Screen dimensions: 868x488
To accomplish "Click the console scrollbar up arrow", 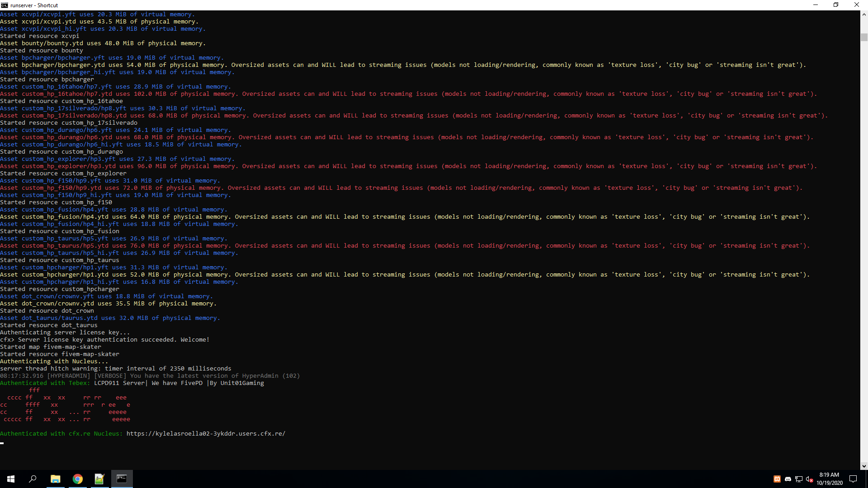I will [864, 14].
